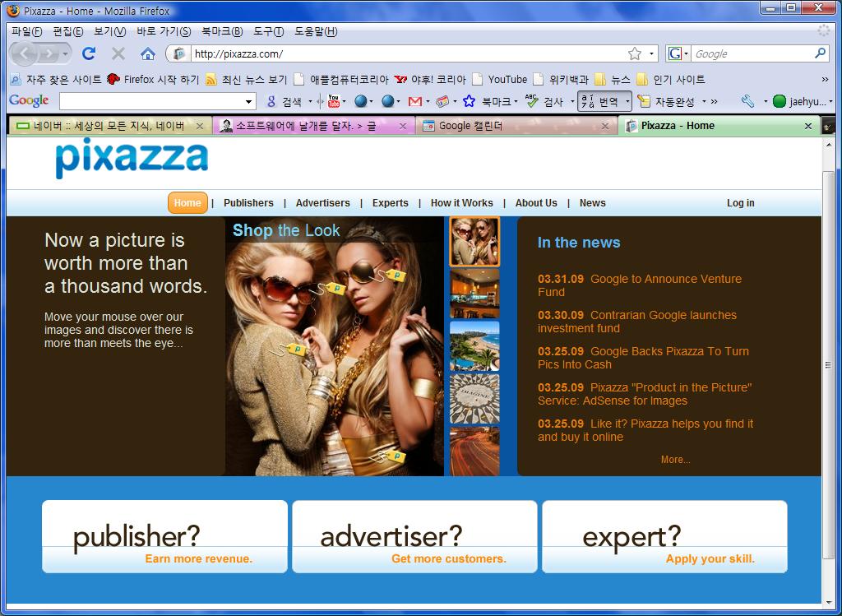Click the green status icon beside jaehyu

click(x=780, y=101)
